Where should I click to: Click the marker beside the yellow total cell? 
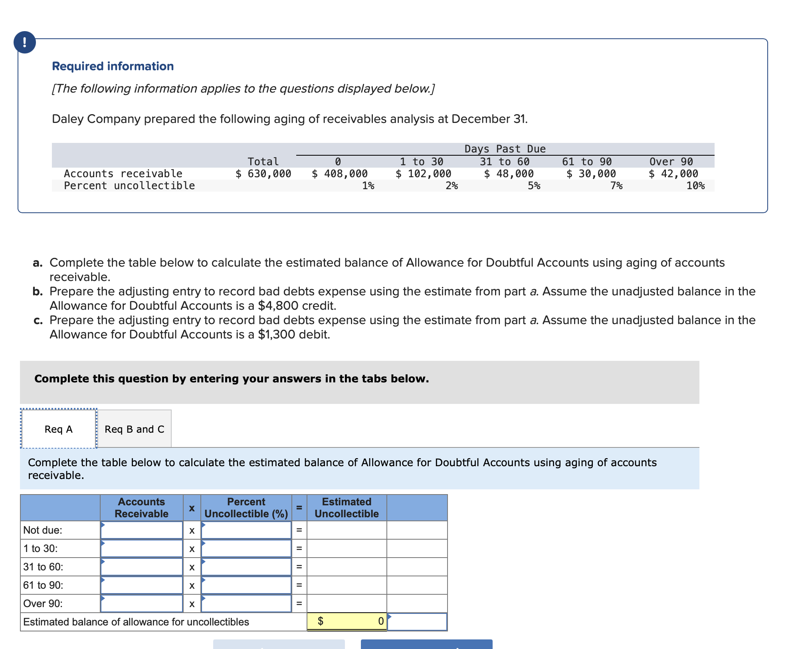pyautogui.click(x=389, y=617)
